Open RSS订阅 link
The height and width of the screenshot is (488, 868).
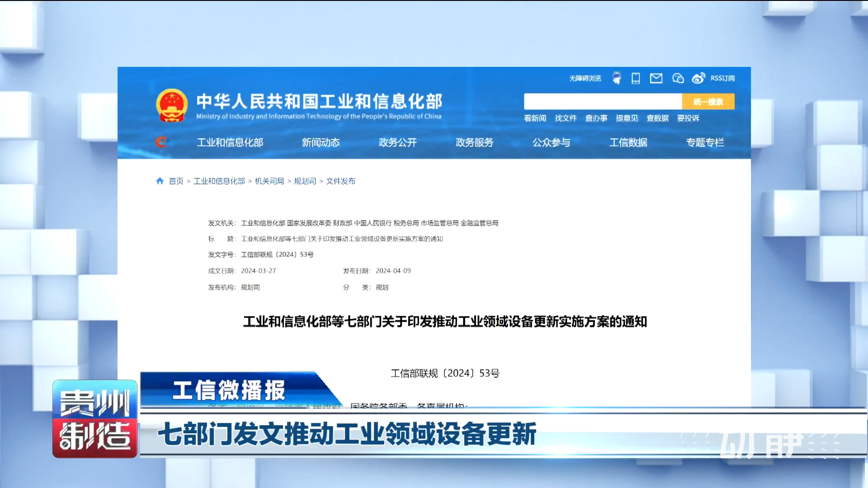[722, 78]
